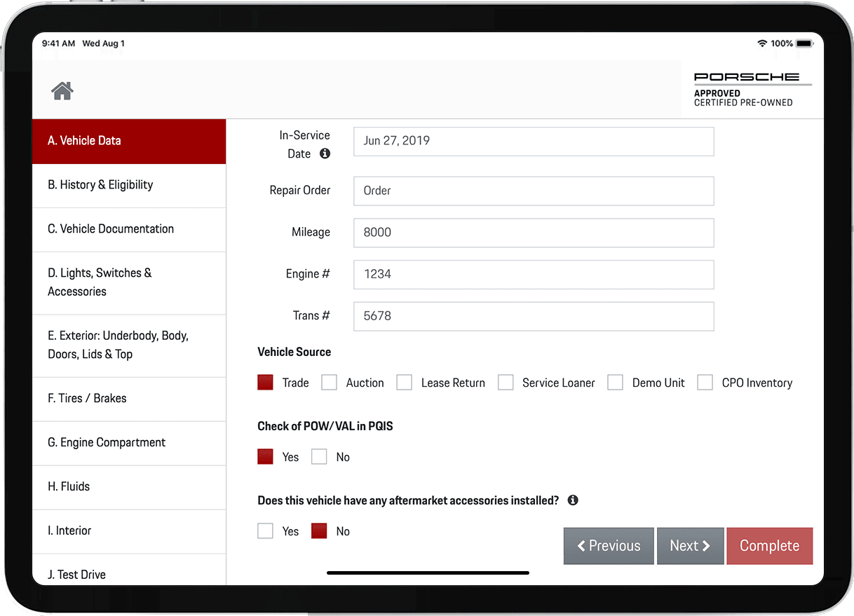The width and height of the screenshot is (854, 616).
Task: Open C. Vehicle Documentation section
Action: tap(129, 229)
